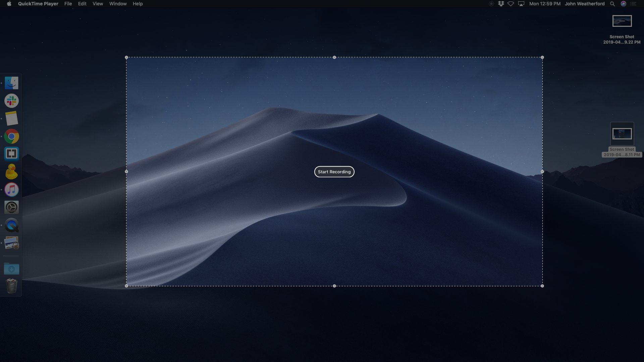Toggle Dropbox menu bar icon

pos(501,4)
